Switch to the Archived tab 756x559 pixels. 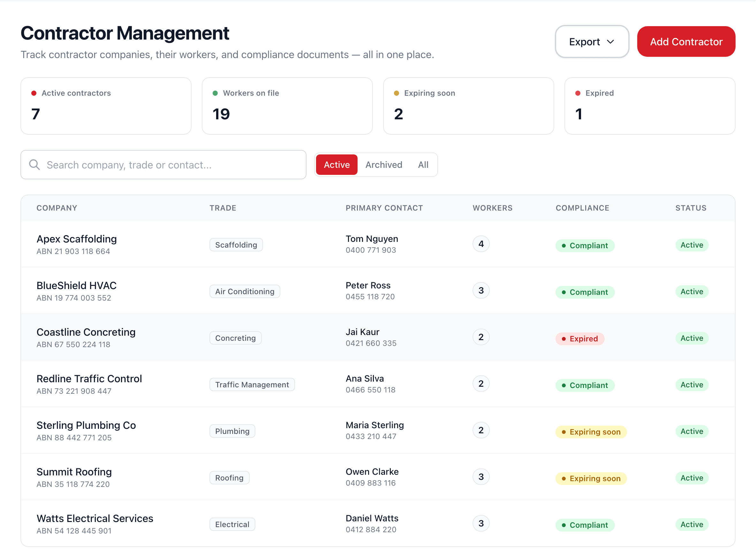click(383, 165)
